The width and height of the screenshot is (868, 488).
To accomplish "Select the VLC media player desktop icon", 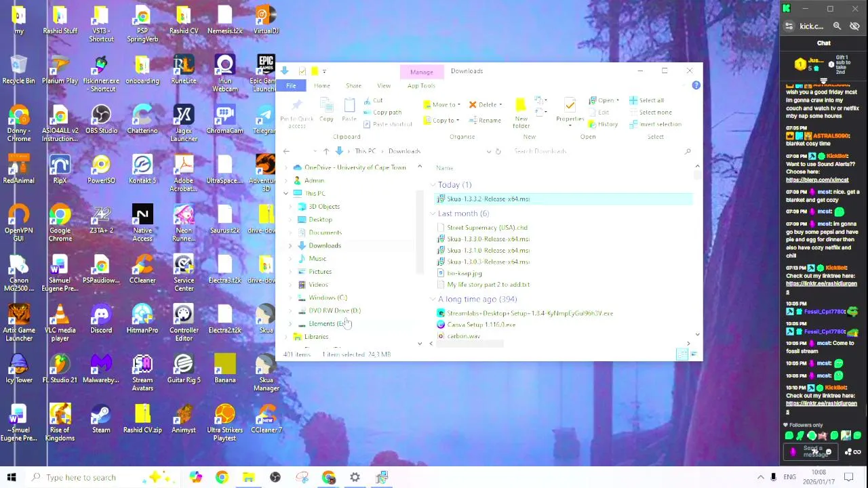I will pos(60,323).
